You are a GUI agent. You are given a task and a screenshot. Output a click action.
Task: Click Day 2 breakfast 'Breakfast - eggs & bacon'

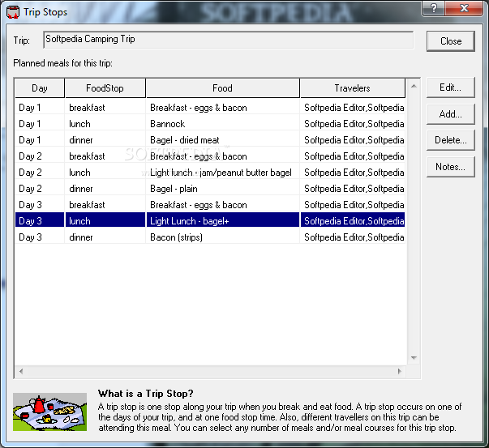point(223,156)
